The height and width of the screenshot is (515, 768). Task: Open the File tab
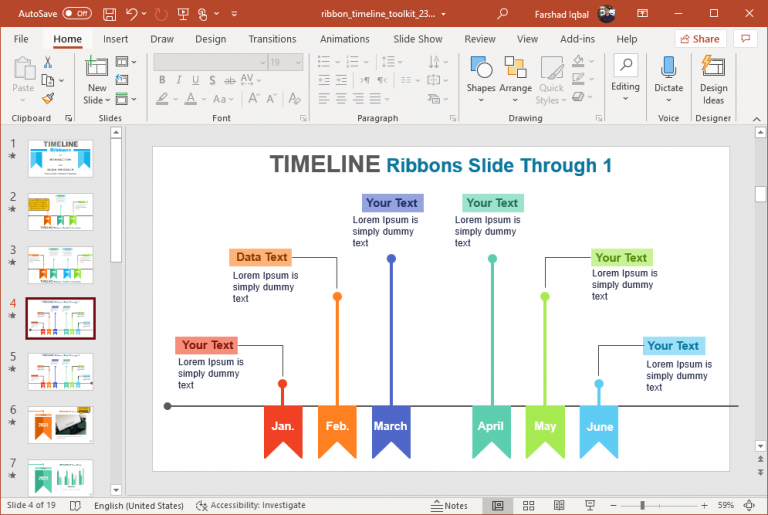21,39
